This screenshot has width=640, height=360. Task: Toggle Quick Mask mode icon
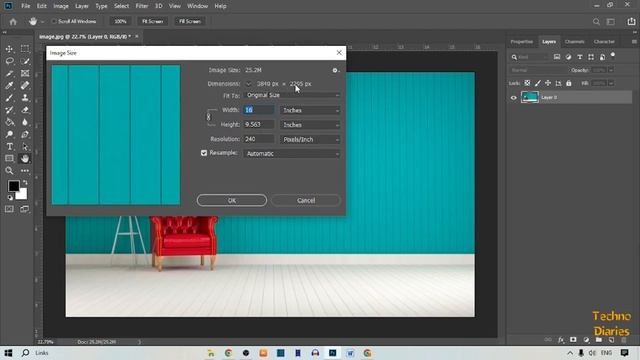click(x=9, y=209)
